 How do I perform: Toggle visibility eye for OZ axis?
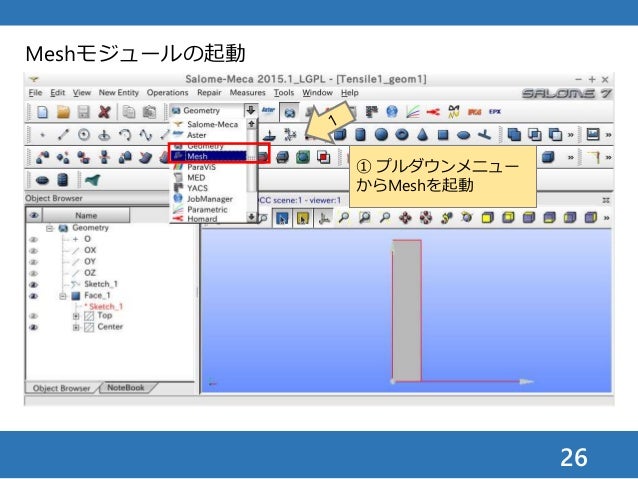[33, 273]
